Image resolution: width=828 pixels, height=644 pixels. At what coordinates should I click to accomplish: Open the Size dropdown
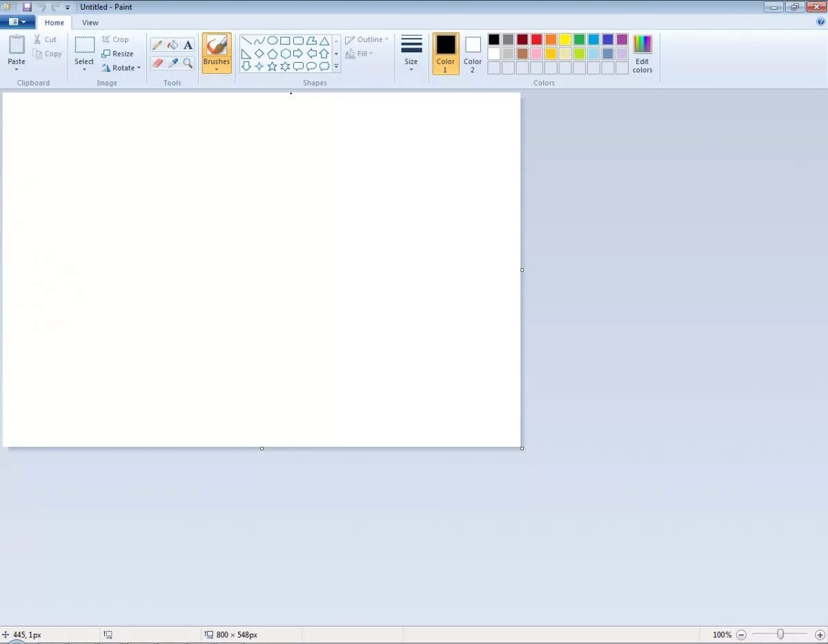click(x=411, y=54)
